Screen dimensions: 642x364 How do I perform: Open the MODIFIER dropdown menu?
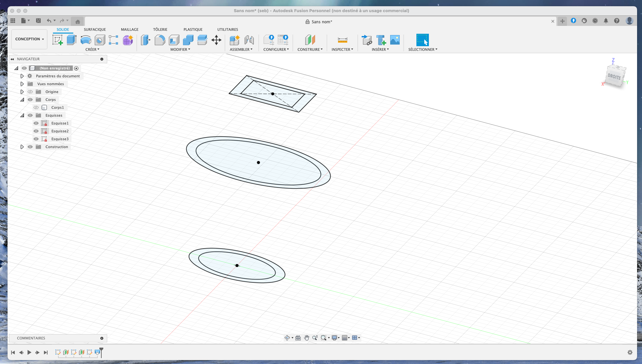tap(180, 49)
